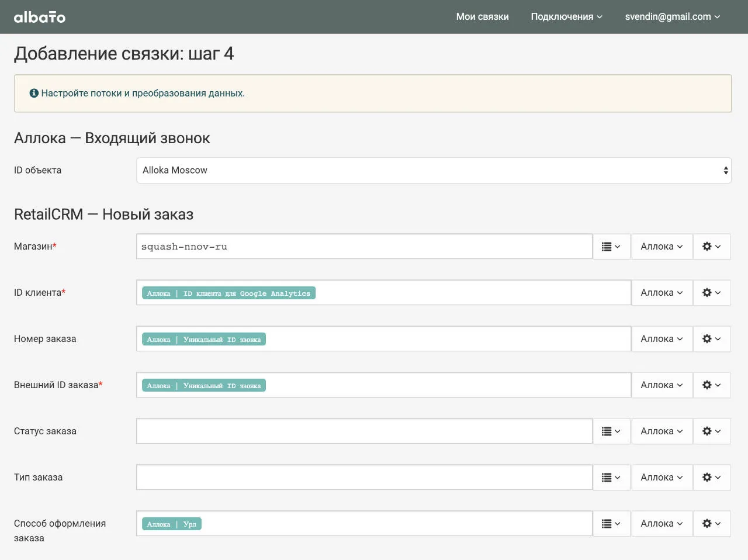The image size is (748, 560).
Task: Click the text Настройте потоки и преобразования данных
Action: coord(143,94)
